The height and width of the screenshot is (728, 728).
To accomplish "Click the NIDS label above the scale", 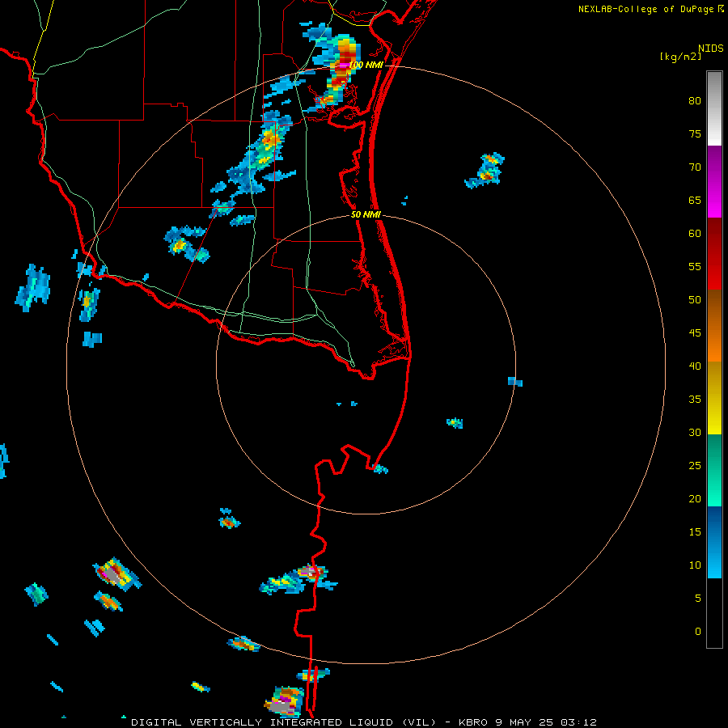I will (711, 48).
